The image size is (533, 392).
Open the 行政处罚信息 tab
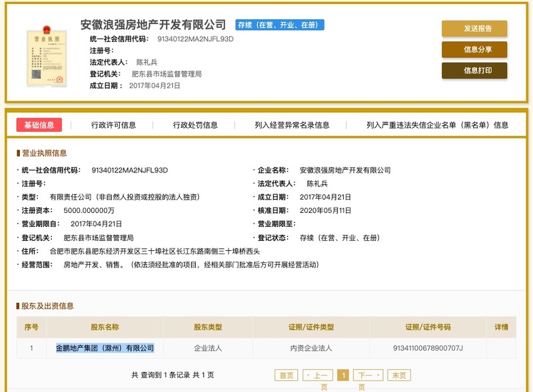(195, 125)
